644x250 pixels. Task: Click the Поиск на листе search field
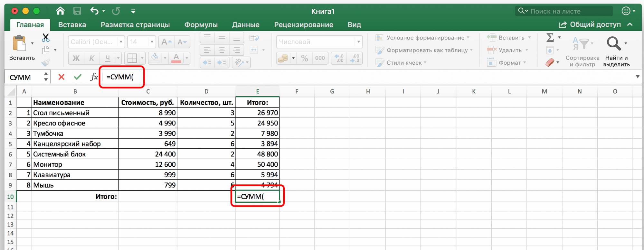click(x=564, y=11)
